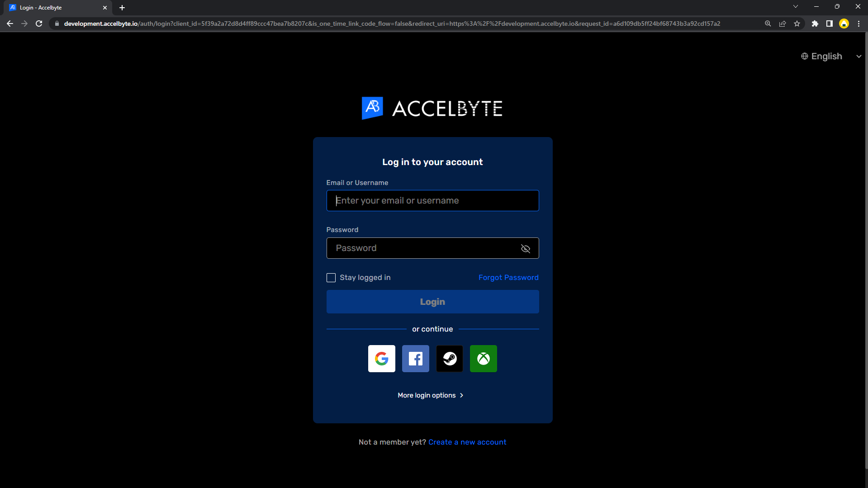Sign in with the Xbox icon

(x=483, y=359)
